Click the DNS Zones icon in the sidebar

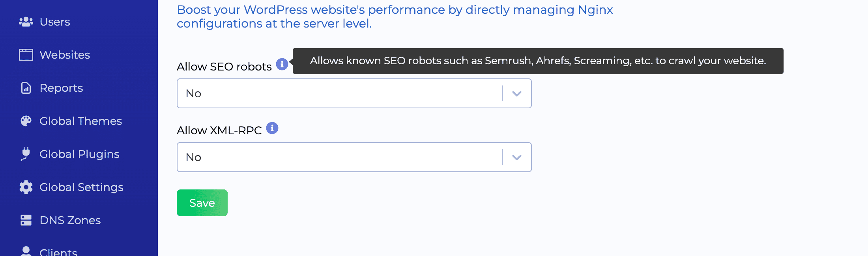coord(26,220)
